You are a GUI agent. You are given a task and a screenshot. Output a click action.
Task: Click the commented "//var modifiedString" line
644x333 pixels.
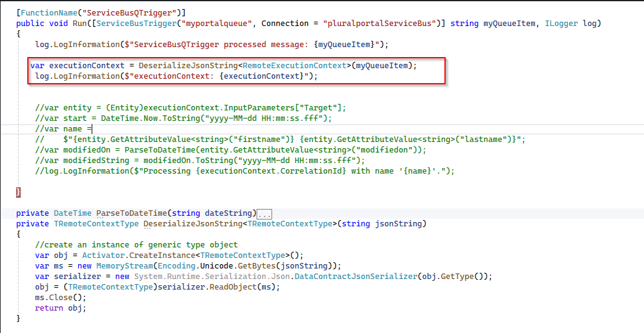pos(200,161)
